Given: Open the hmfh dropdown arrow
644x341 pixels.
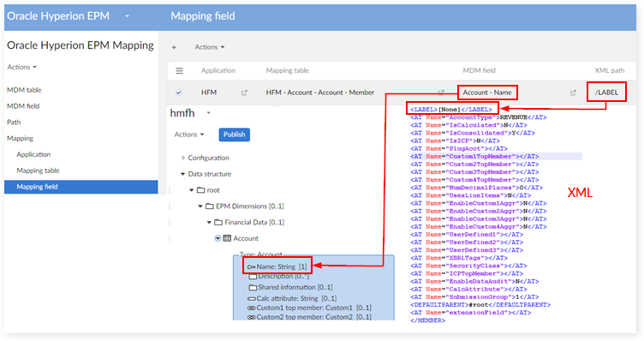Looking at the screenshot, I should click(x=209, y=113).
